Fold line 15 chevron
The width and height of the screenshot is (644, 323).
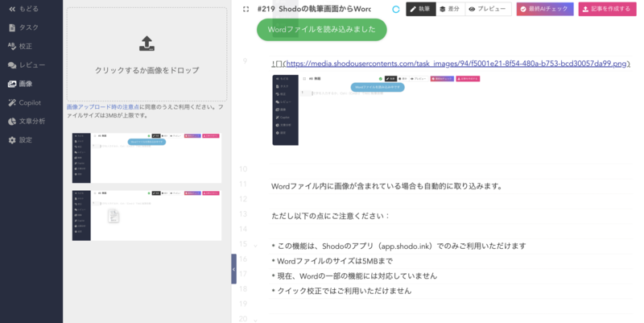pos(255,246)
